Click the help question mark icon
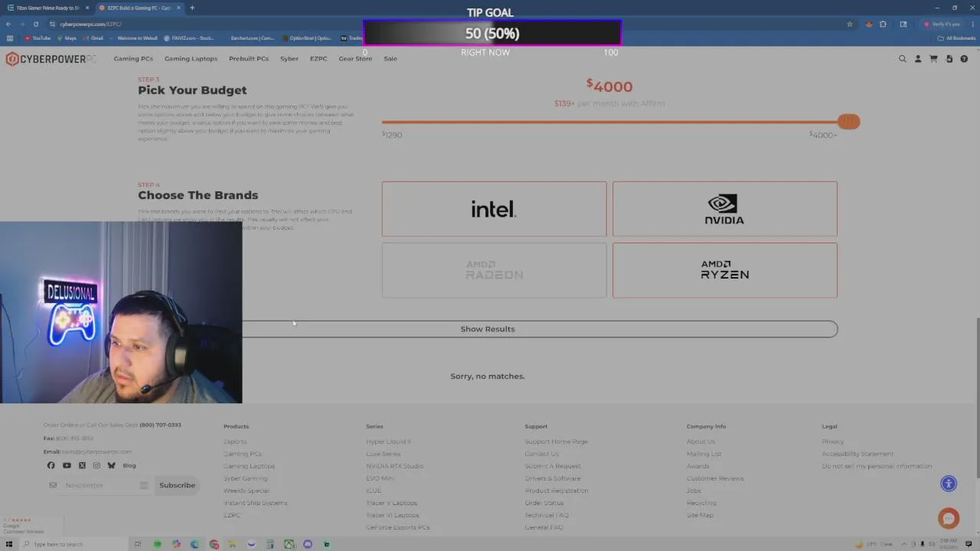The width and height of the screenshot is (980, 551). pyautogui.click(x=964, y=59)
